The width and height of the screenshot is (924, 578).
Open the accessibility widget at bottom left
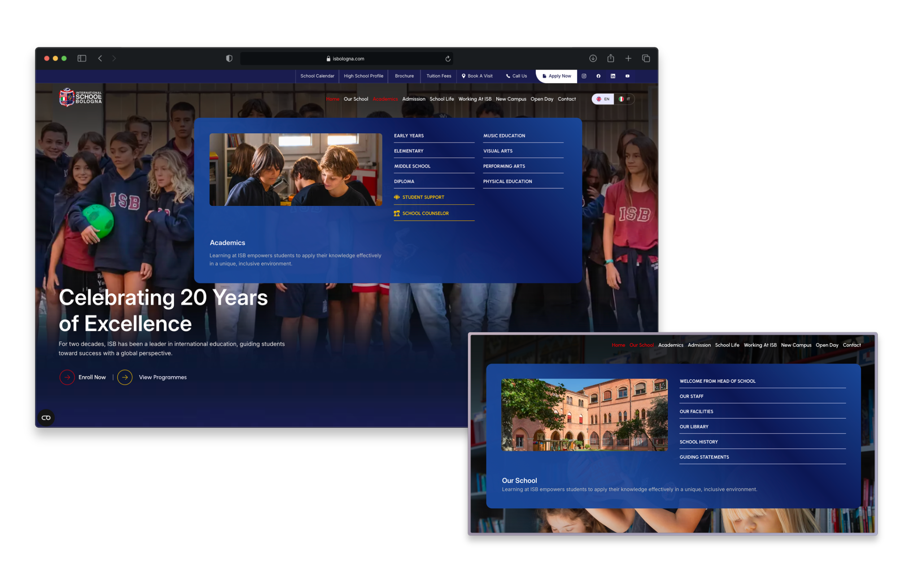coord(46,418)
